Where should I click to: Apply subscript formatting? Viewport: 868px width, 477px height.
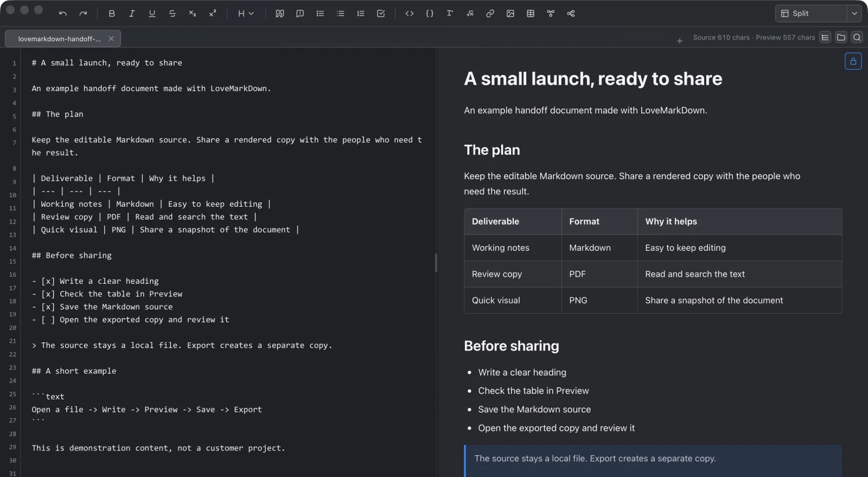click(193, 14)
